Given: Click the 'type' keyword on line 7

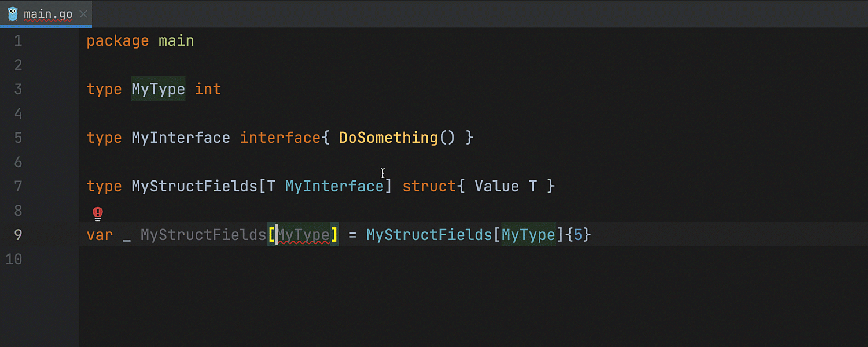Looking at the screenshot, I should click(x=104, y=186).
